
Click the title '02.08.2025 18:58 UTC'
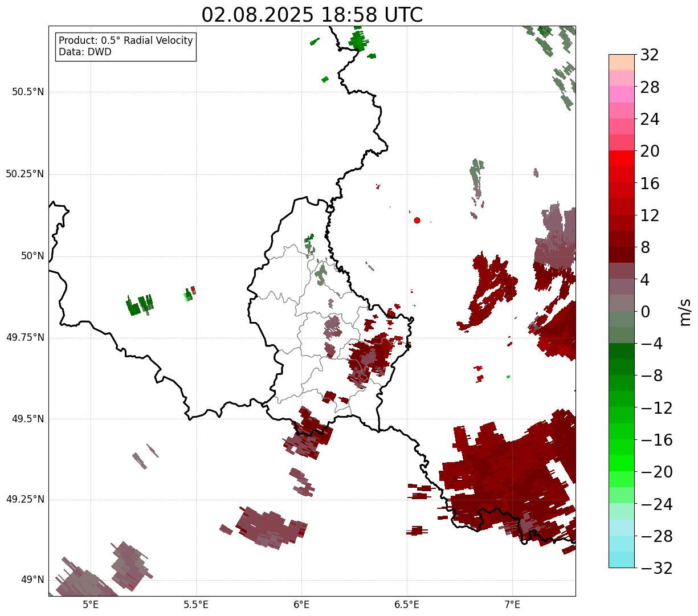click(x=312, y=15)
